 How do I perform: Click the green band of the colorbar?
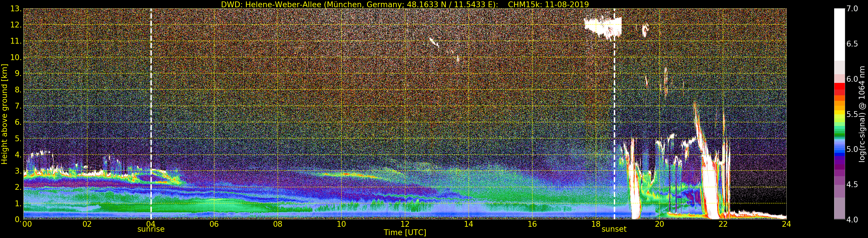839,131
